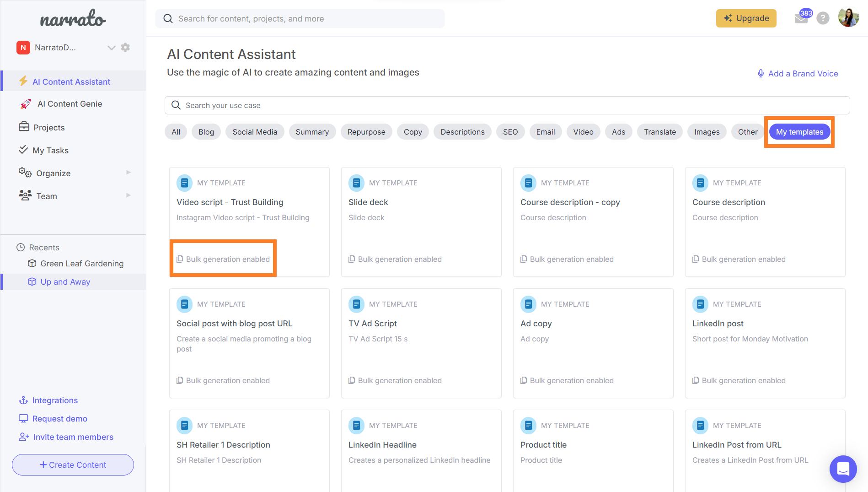Expand the Team submenu arrow
Image resolution: width=868 pixels, height=492 pixels.
[129, 195]
